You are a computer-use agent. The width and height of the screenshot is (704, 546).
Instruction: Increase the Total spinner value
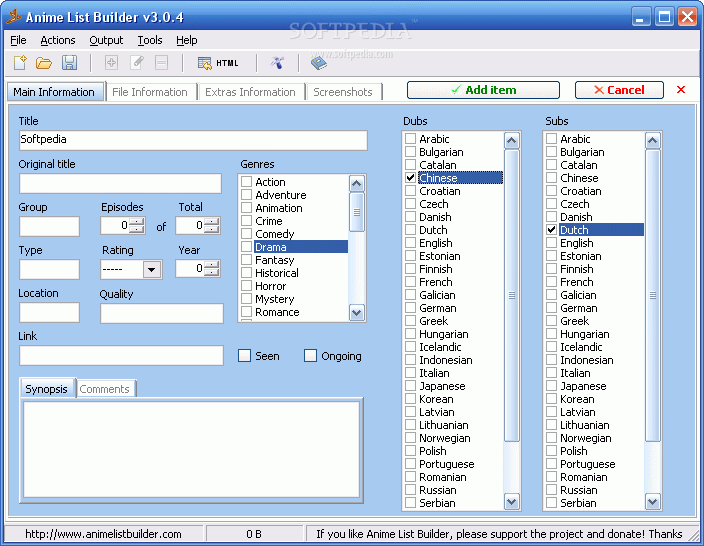211,221
